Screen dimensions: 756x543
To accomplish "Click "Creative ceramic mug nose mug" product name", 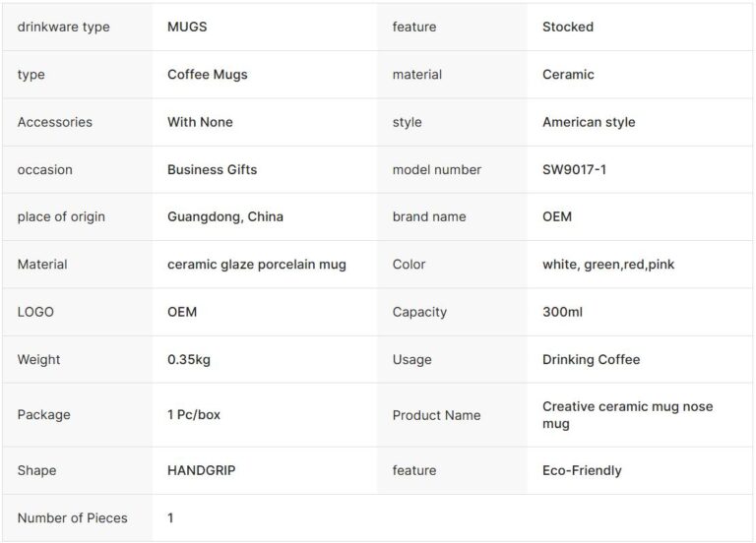I will pos(627,415).
